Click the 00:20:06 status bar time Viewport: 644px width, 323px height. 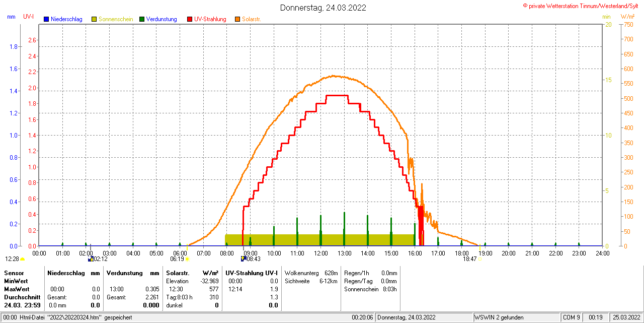(362, 317)
